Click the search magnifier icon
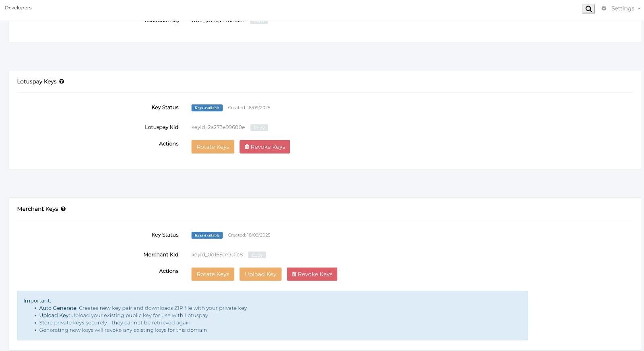 point(588,9)
